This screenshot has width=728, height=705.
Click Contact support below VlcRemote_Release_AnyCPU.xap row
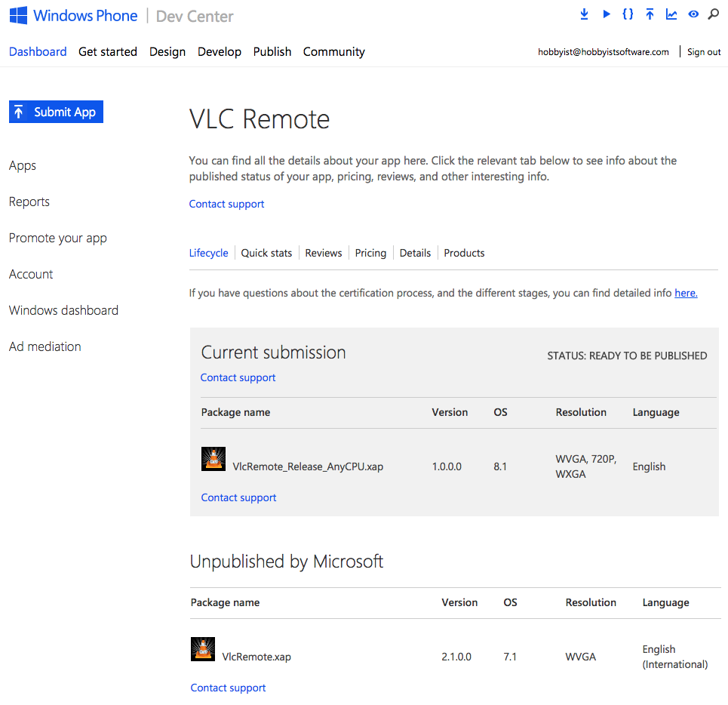pos(238,497)
